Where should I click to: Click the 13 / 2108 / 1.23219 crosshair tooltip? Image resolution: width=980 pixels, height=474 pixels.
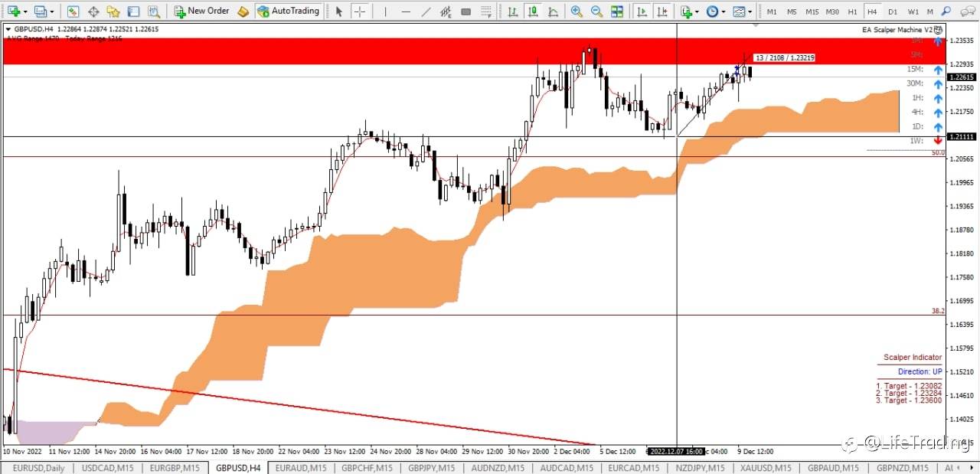[784, 57]
